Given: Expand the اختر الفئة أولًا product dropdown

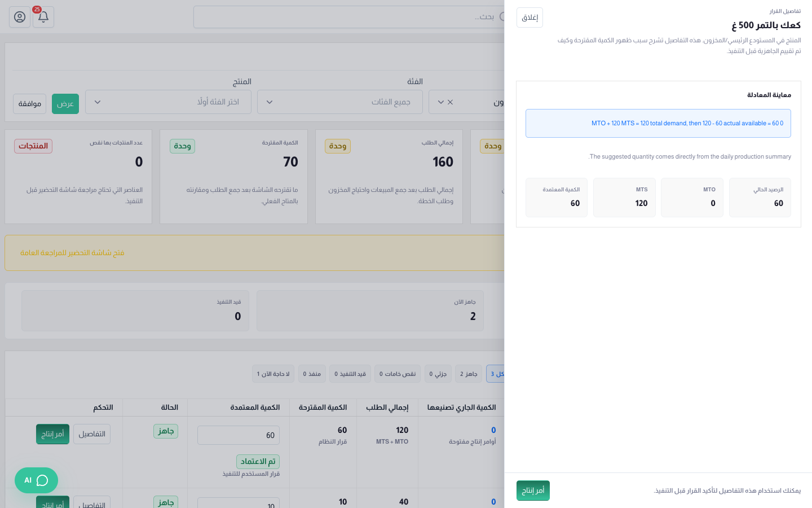Looking at the screenshot, I should tap(168, 102).
